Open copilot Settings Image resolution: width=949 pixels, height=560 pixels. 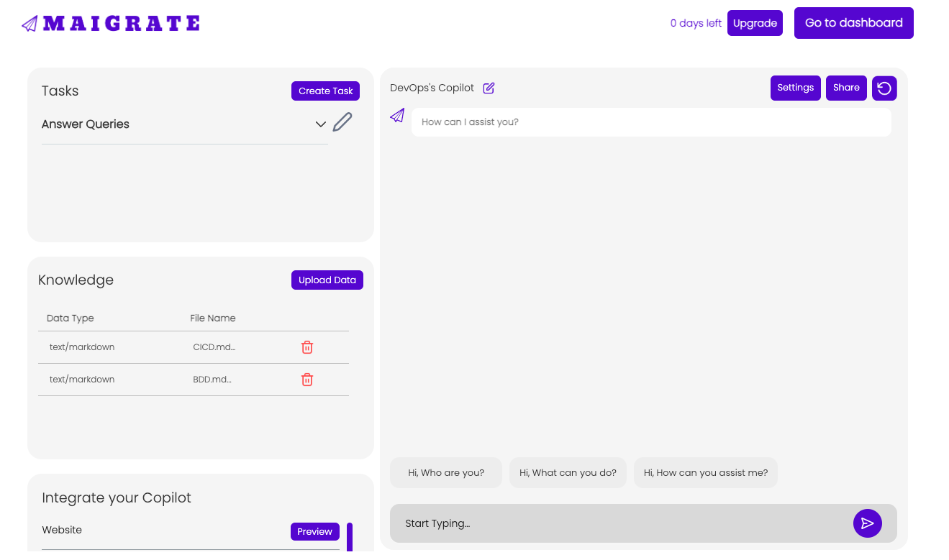tap(795, 88)
